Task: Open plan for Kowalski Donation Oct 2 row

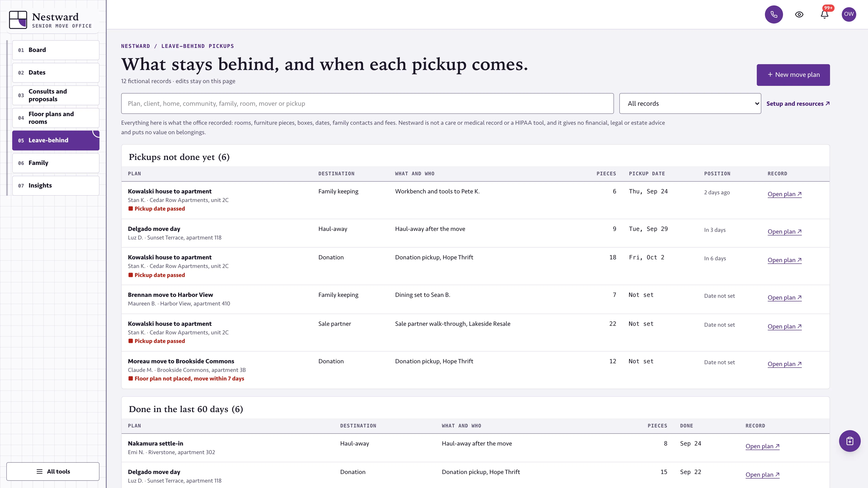Action: pyautogui.click(x=784, y=260)
